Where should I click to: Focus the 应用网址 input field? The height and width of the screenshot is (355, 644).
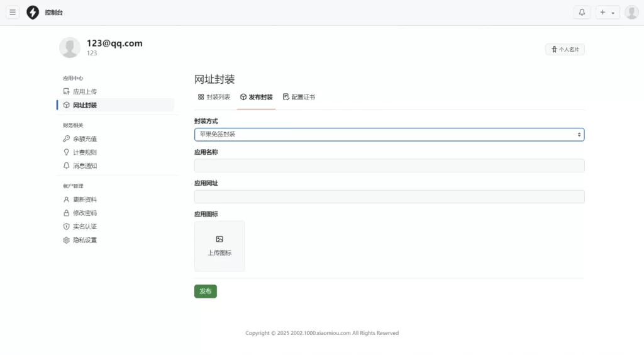point(389,197)
